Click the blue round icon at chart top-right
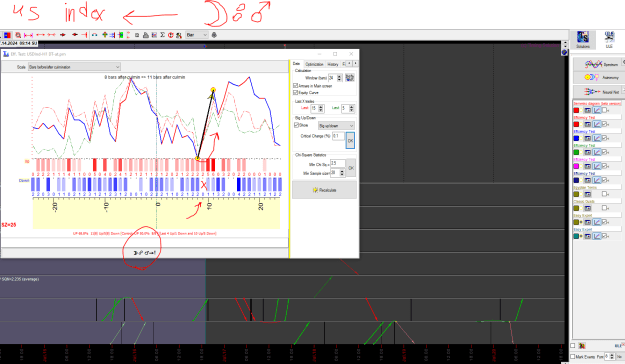The height and width of the screenshot is (364, 625). tap(564, 53)
